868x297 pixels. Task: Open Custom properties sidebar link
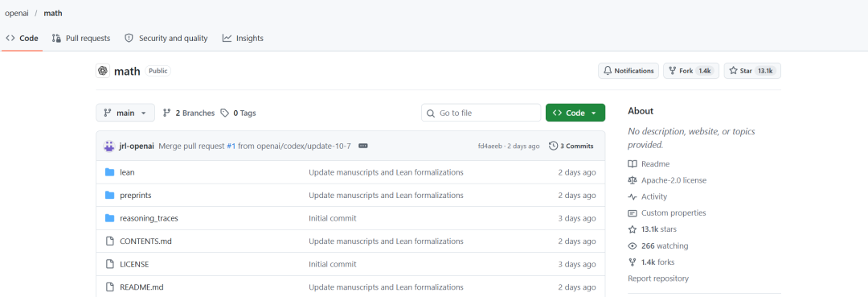click(x=667, y=212)
